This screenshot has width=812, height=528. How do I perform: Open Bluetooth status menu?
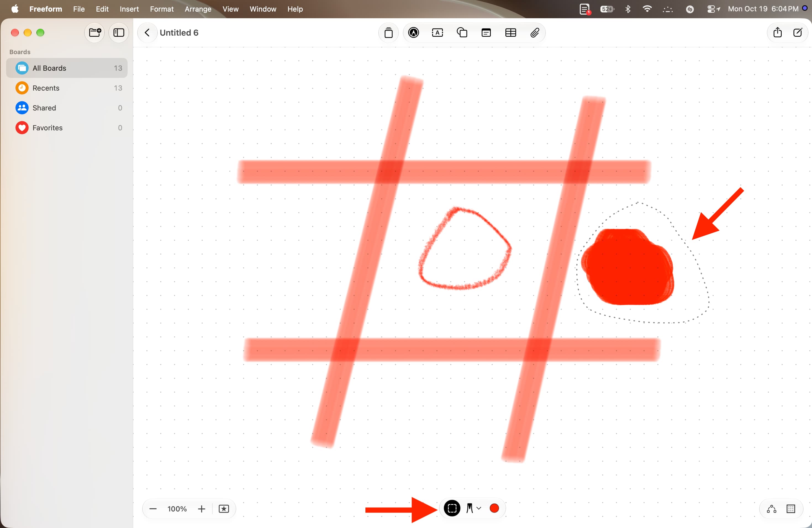click(628, 9)
